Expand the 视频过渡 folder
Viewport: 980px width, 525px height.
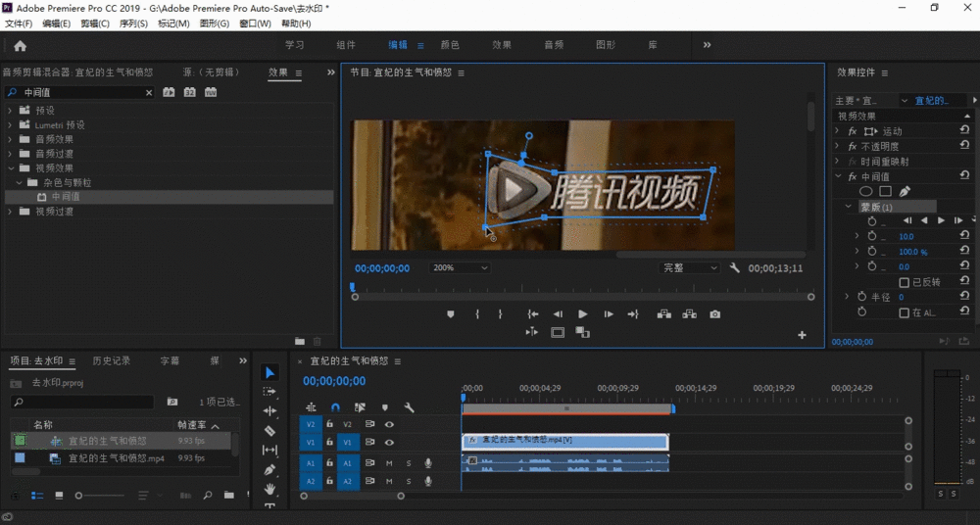[x=10, y=212]
